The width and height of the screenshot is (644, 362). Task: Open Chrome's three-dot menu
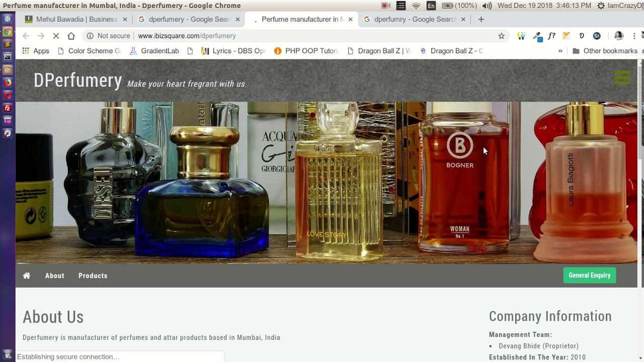tap(634, 36)
